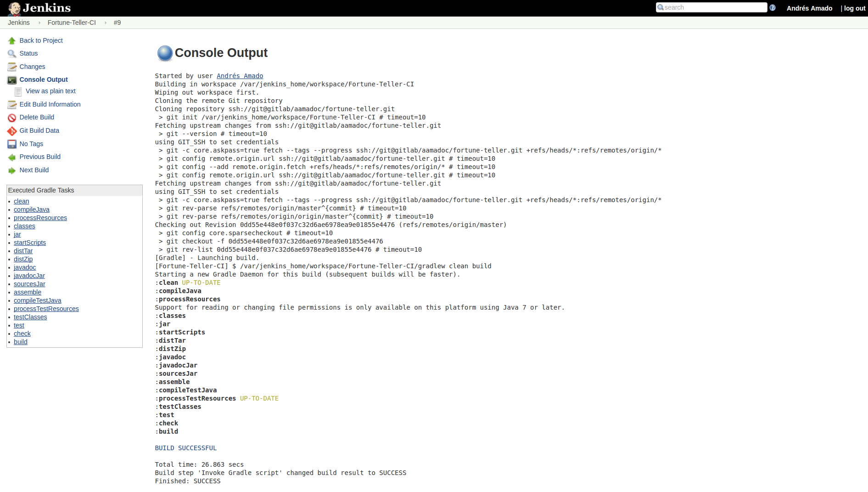Select Console Output in the sidebar
This screenshot has height=492, width=868.
[44, 79]
